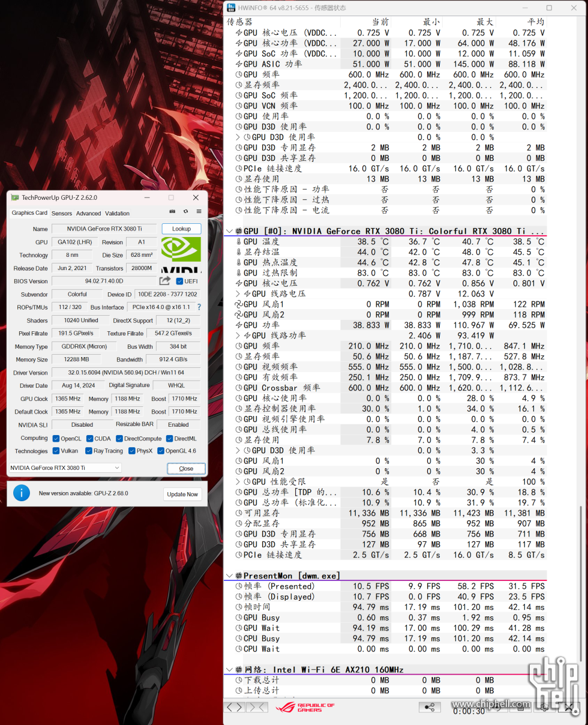Toggle the OpenCL checkbox
588x725 pixels.
tap(56, 439)
